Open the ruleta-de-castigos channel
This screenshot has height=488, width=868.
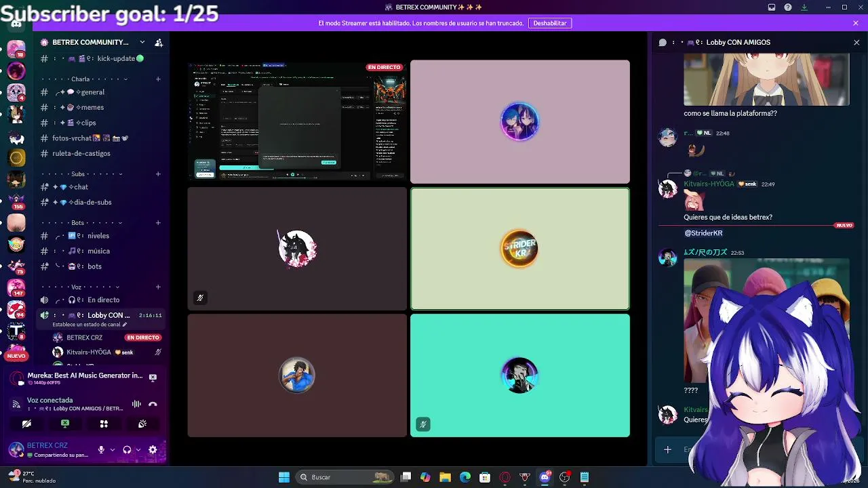pos(101,153)
